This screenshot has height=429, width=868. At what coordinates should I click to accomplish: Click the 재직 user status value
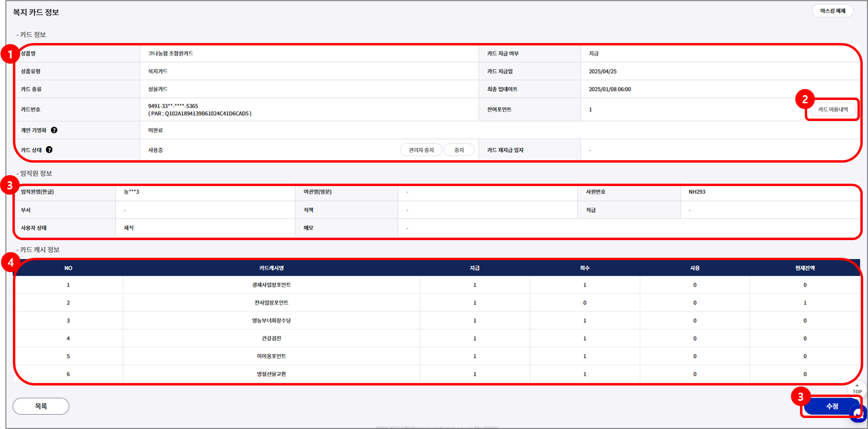(x=129, y=228)
